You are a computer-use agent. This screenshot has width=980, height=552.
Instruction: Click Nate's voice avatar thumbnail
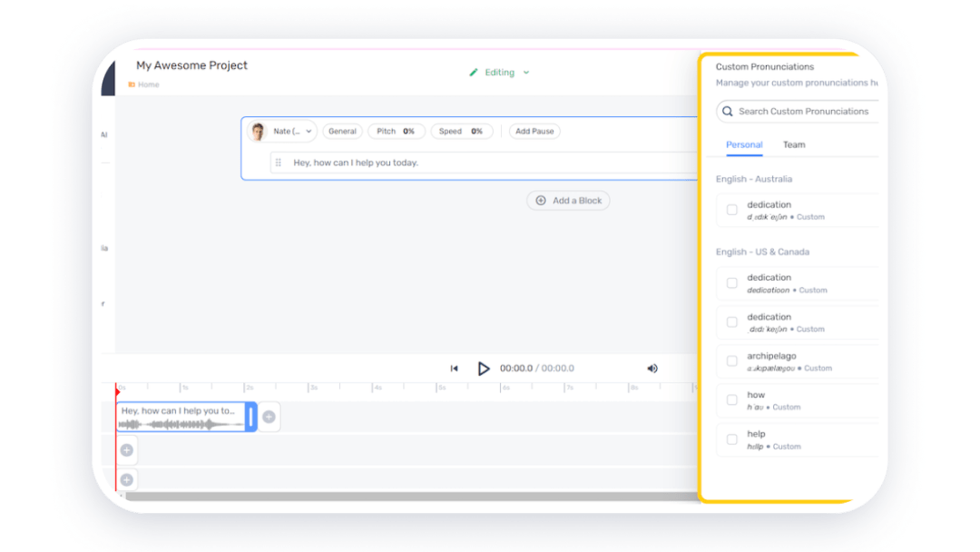pyautogui.click(x=260, y=131)
